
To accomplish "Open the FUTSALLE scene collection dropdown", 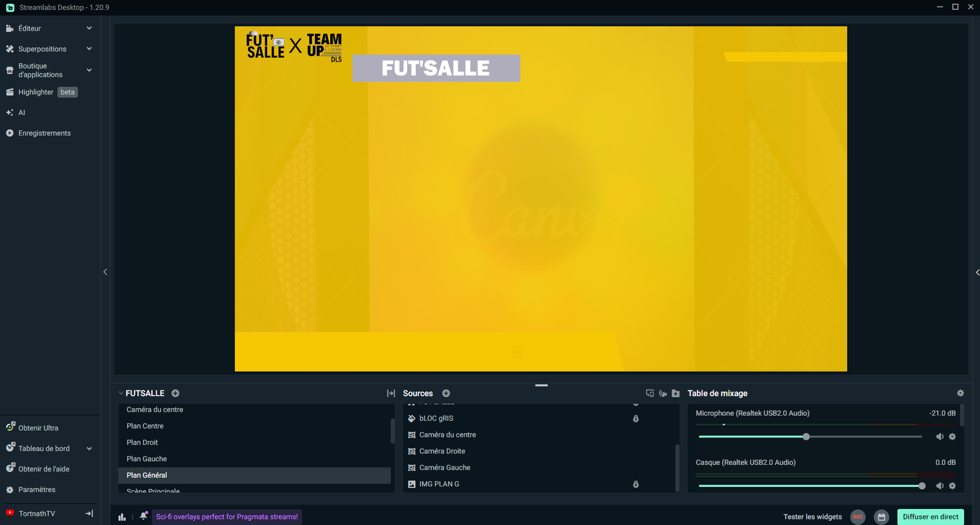I will pos(141,393).
